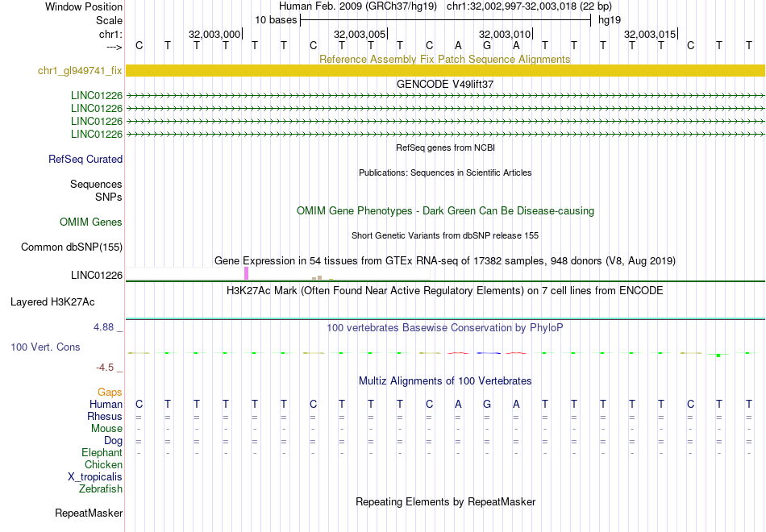Image resolution: width=766 pixels, height=532 pixels.
Task: Select the Mouse alignment row label
Action: click(x=106, y=429)
